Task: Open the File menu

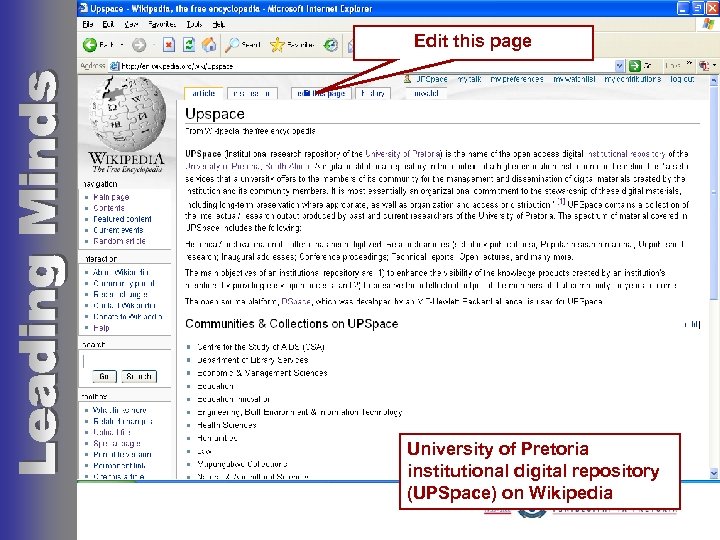Action: coord(88,24)
